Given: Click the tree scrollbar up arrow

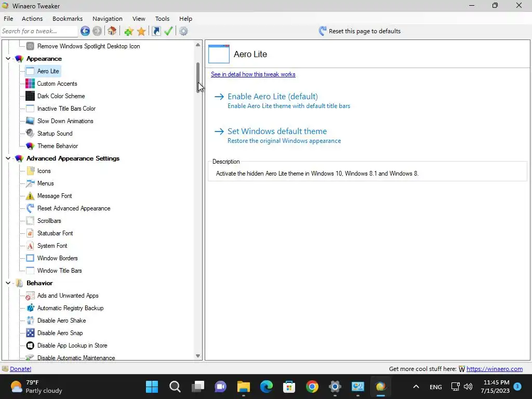Looking at the screenshot, I should coord(198,45).
